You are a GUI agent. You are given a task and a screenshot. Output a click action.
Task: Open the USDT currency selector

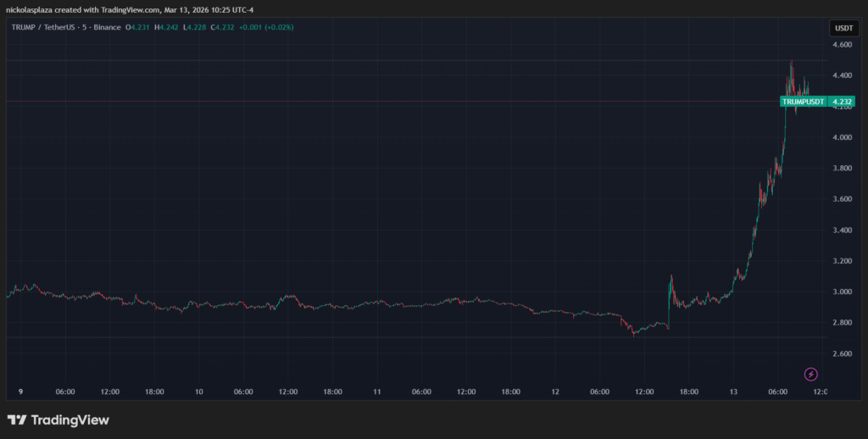(x=843, y=28)
